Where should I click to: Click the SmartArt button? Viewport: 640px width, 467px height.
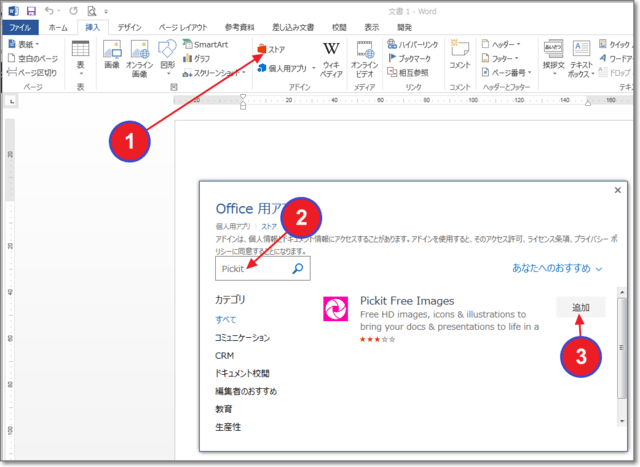coord(203,45)
